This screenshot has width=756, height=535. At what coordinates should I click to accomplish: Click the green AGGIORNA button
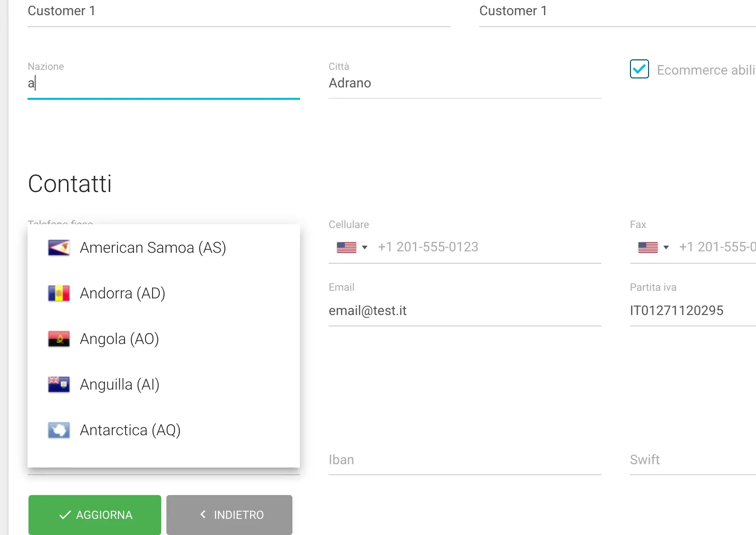[95, 515]
